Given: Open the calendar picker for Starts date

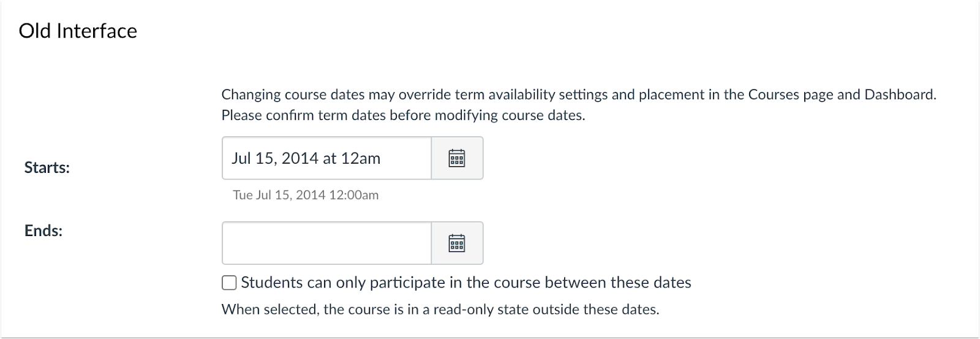Looking at the screenshot, I should pyautogui.click(x=457, y=158).
